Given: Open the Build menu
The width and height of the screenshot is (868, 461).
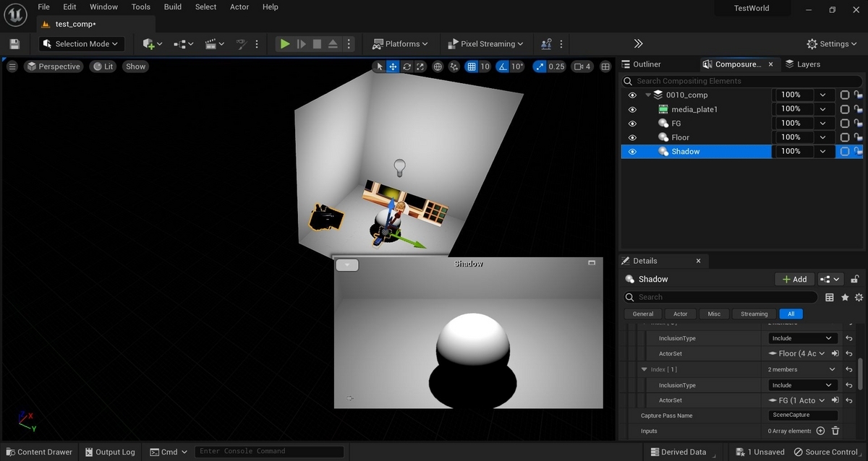Looking at the screenshot, I should coord(173,7).
